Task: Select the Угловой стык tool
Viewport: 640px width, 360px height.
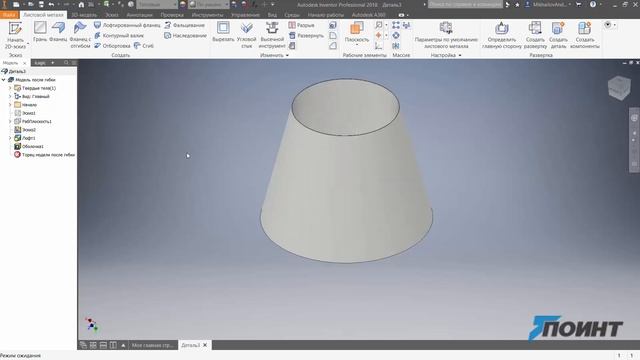Action: pos(247,35)
